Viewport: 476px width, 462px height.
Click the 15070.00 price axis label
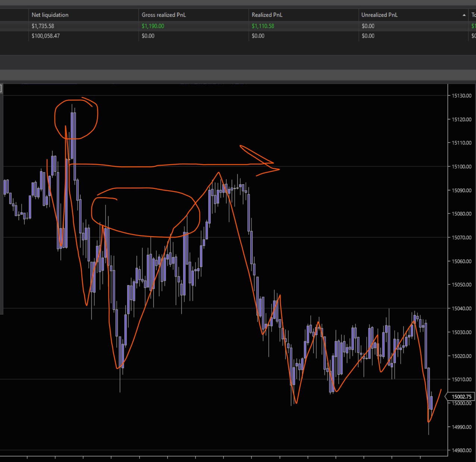tap(461, 237)
